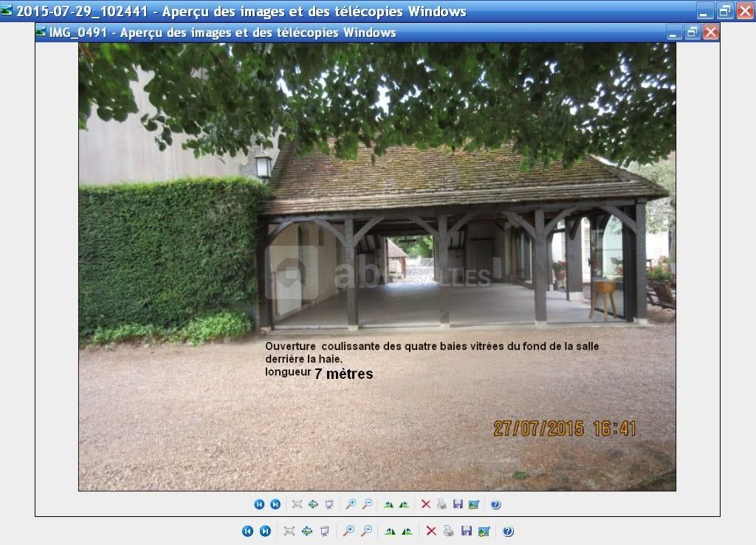This screenshot has width=756, height=545.
Task: Zoom out using IMG_0491 window toolbar
Action: pos(367,504)
